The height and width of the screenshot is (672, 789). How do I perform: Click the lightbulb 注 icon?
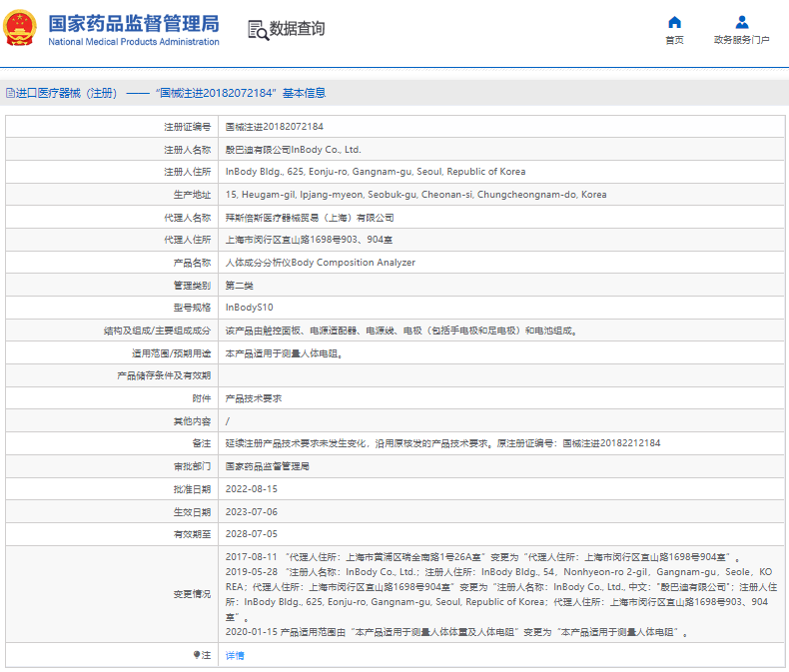tap(197, 654)
